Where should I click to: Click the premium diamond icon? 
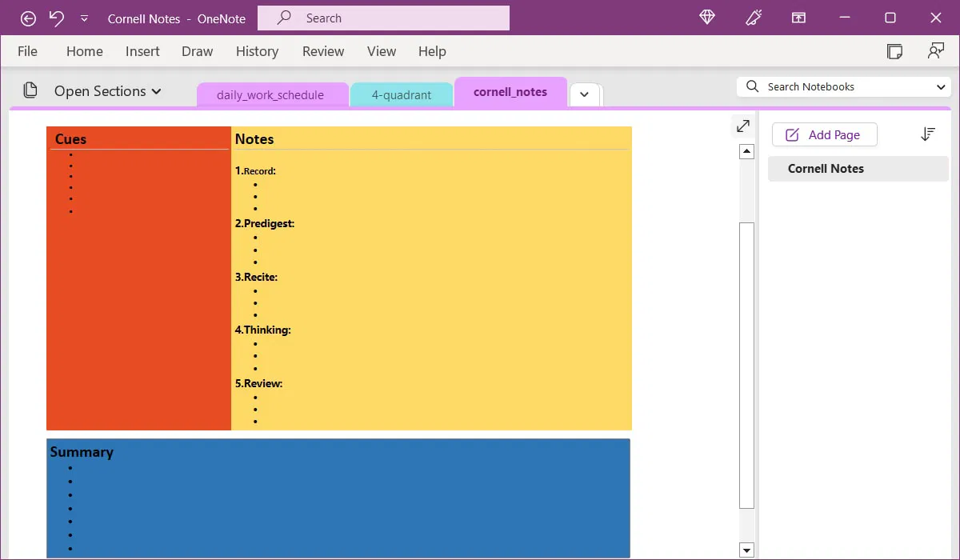(x=706, y=18)
